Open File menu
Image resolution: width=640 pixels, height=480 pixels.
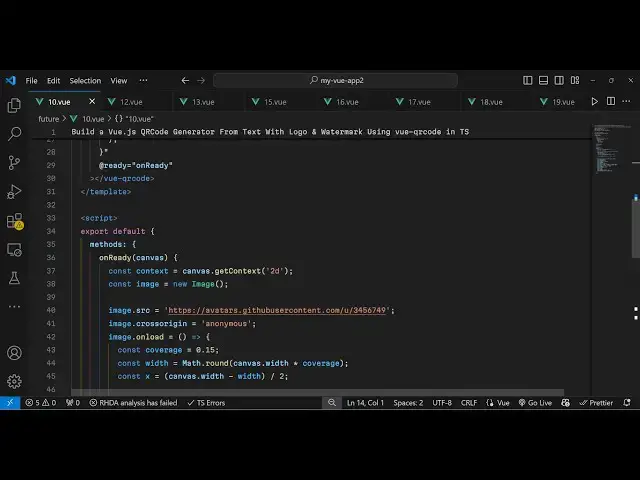31,80
